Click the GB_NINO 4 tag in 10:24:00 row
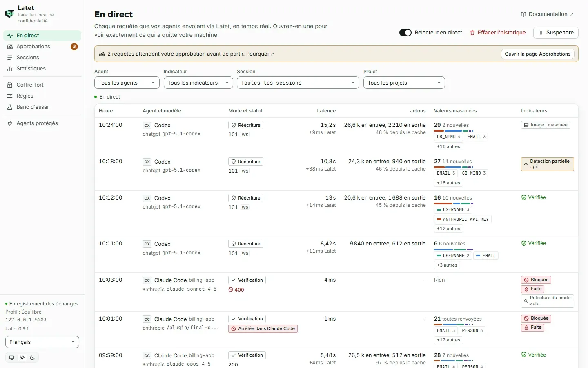 click(x=448, y=137)
